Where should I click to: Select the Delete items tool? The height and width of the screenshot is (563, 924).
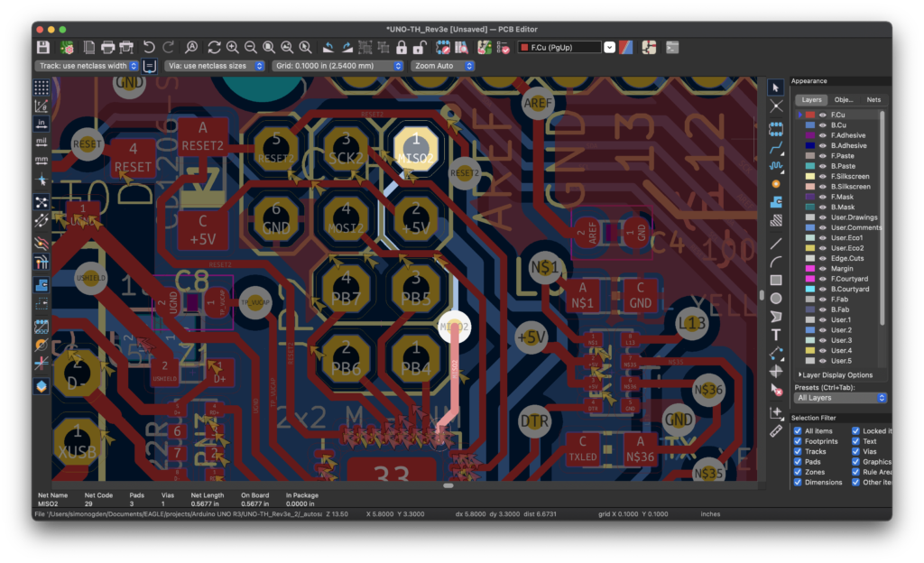(776, 390)
